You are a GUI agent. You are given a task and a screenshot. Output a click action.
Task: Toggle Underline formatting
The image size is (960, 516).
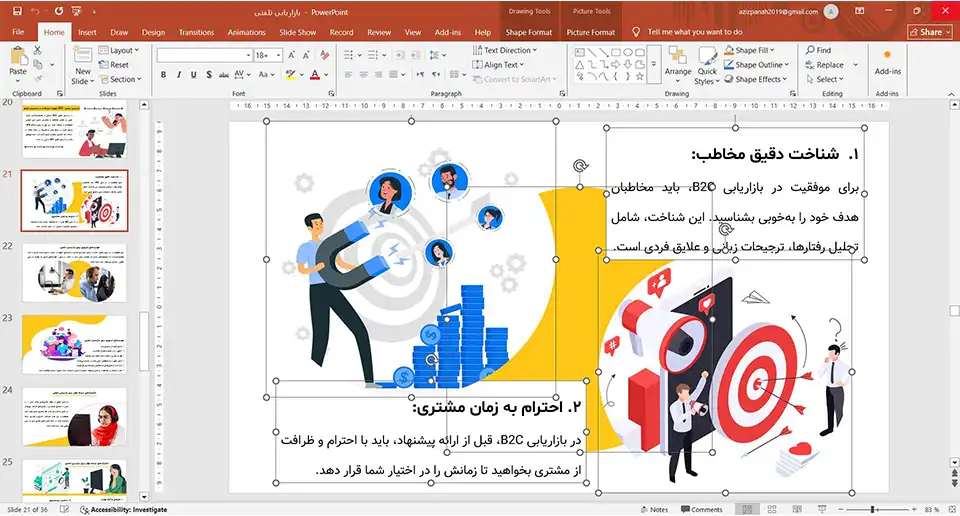tap(193, 75)
